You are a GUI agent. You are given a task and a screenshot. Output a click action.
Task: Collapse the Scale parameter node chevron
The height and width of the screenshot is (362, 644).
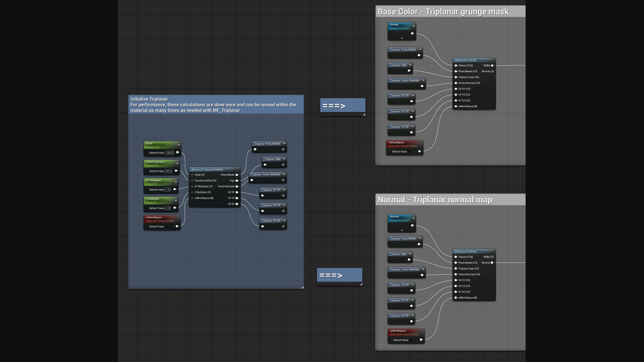click(x=179, y=145)
